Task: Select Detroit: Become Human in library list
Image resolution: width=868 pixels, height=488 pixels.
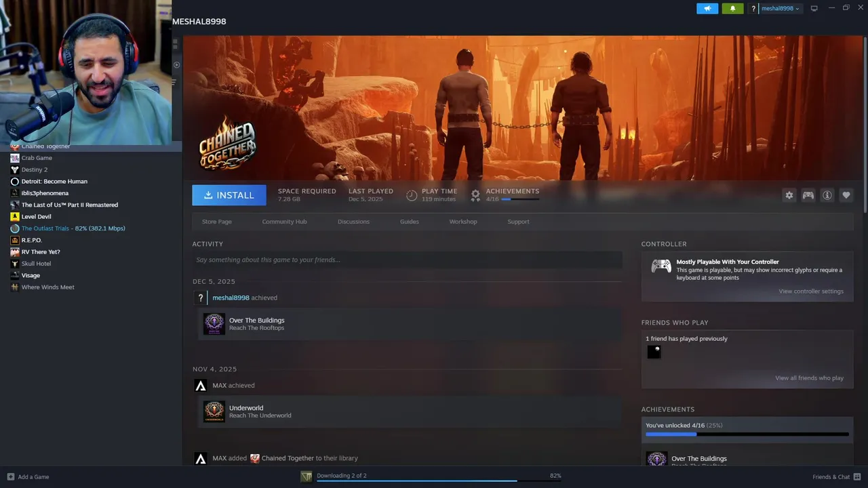Action: (x=54, y=182)
